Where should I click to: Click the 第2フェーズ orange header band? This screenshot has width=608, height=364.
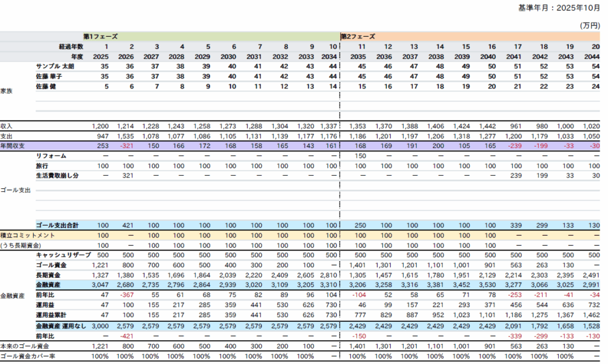click(358, 36)
